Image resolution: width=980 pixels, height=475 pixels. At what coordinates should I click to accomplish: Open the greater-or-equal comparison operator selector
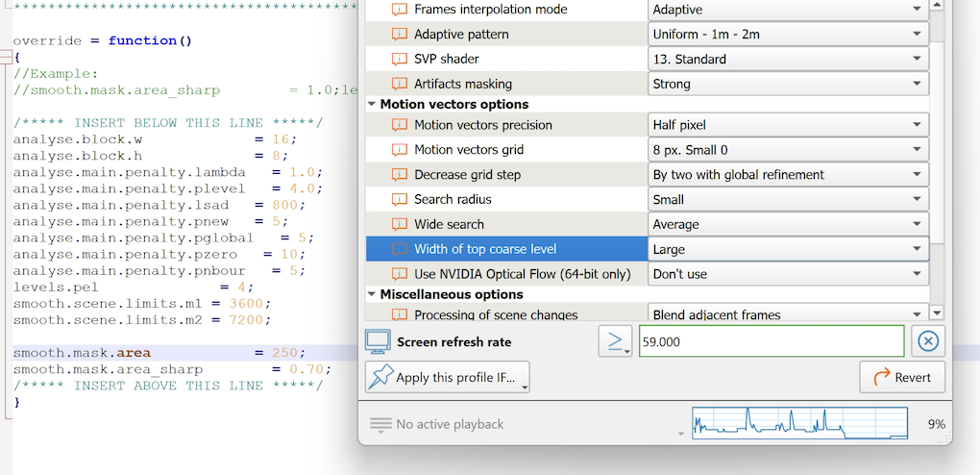click(614, 342)
